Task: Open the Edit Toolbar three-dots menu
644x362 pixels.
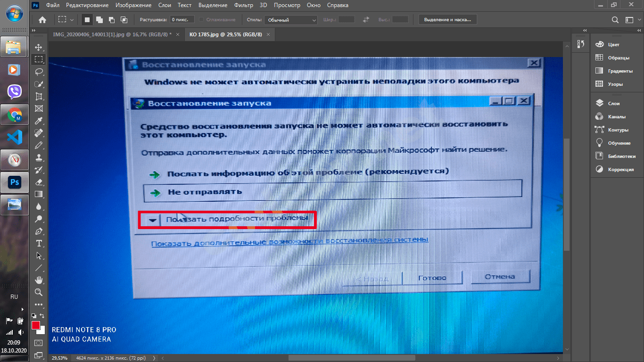Action: pos(39,304)
